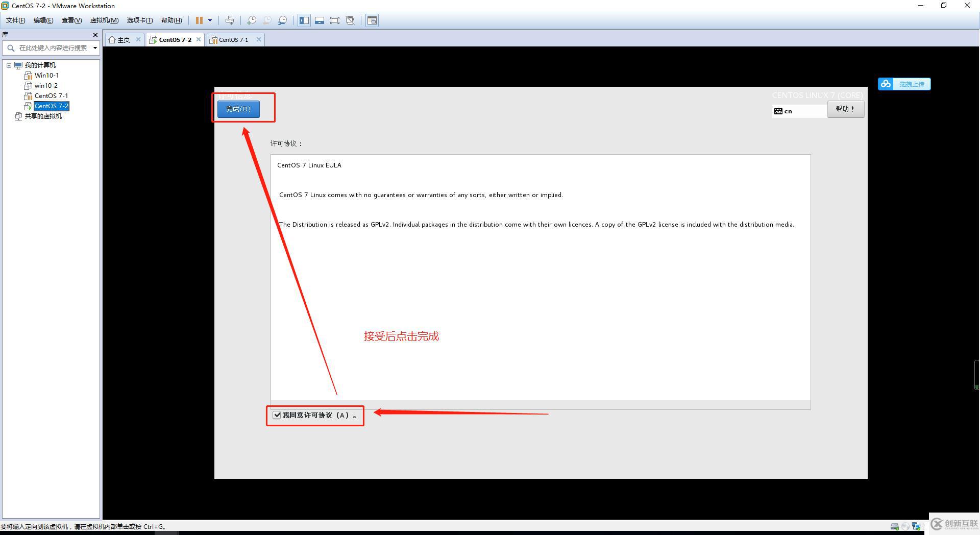
Task: Toggle the library sidebar view icon
Action: click(304, 20)
